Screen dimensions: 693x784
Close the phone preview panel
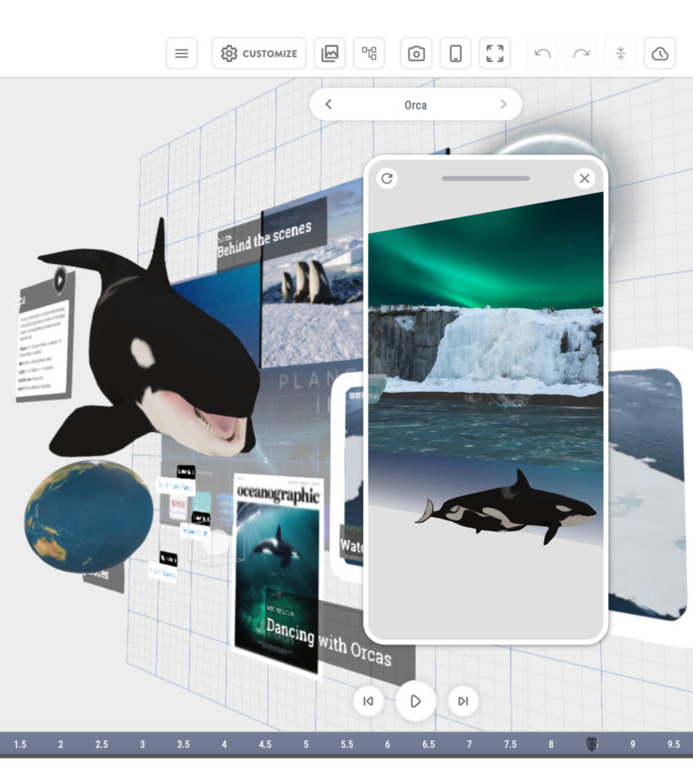tap(584, 178)
